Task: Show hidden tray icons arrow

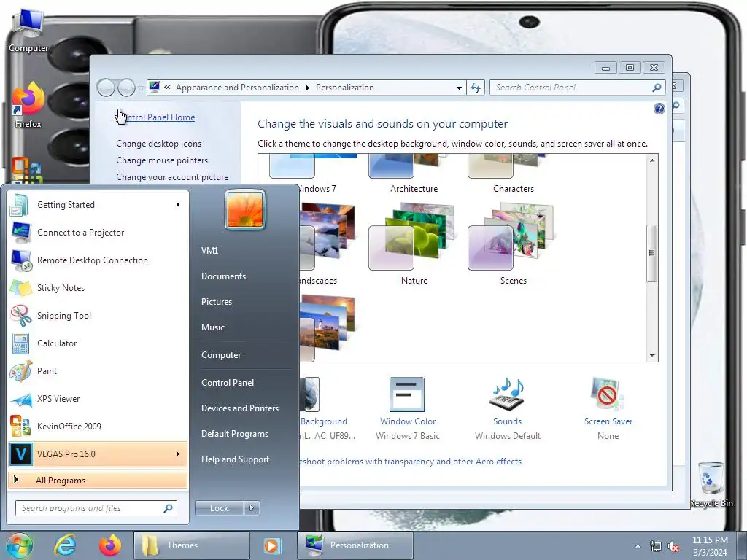Action: (638, 547)
